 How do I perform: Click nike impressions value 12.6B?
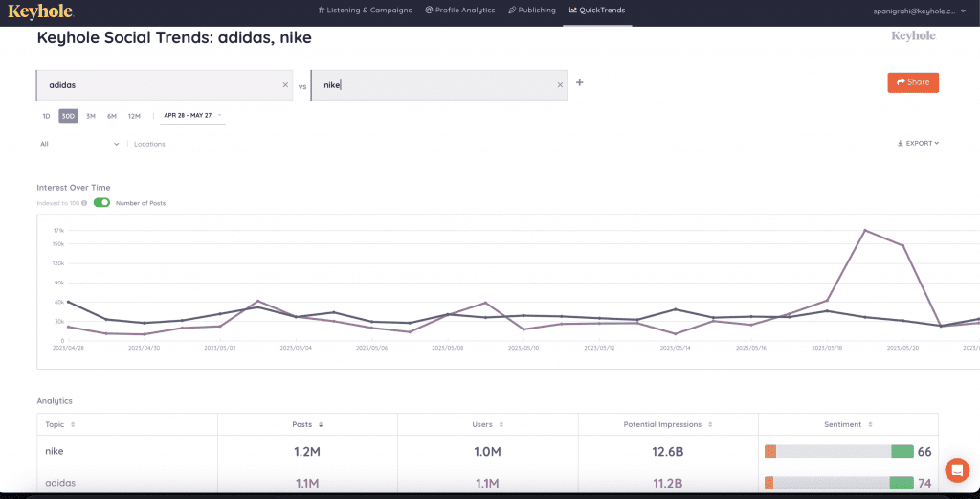coord(667,451)
